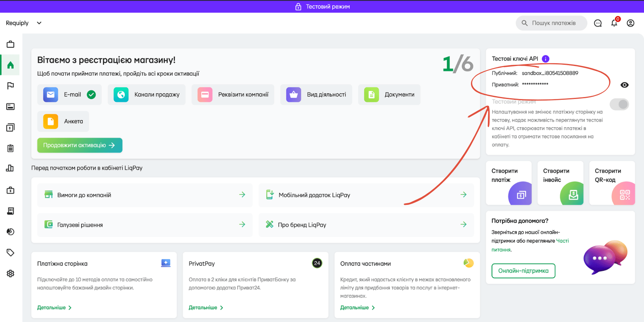Click the masked Приватний key value
This screenshot has height=322, width=644.
[x=535, y=84]
